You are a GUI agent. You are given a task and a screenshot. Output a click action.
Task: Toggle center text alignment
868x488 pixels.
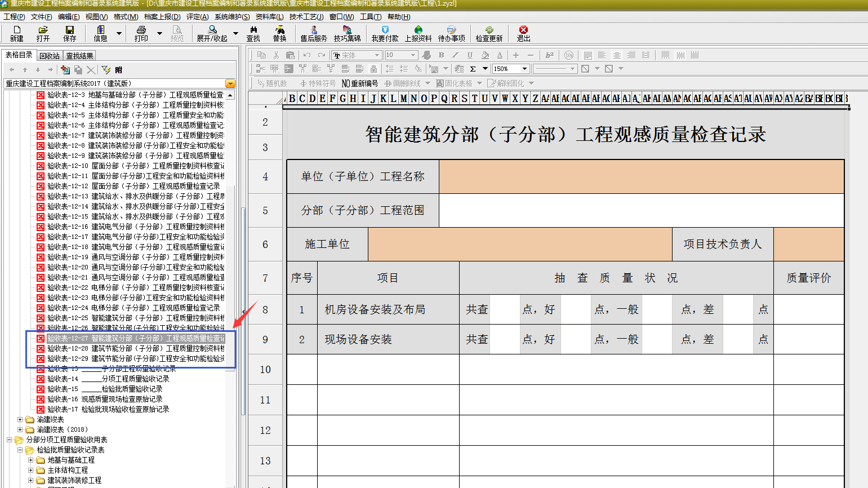pyautogui.click(x=617, y=55)
